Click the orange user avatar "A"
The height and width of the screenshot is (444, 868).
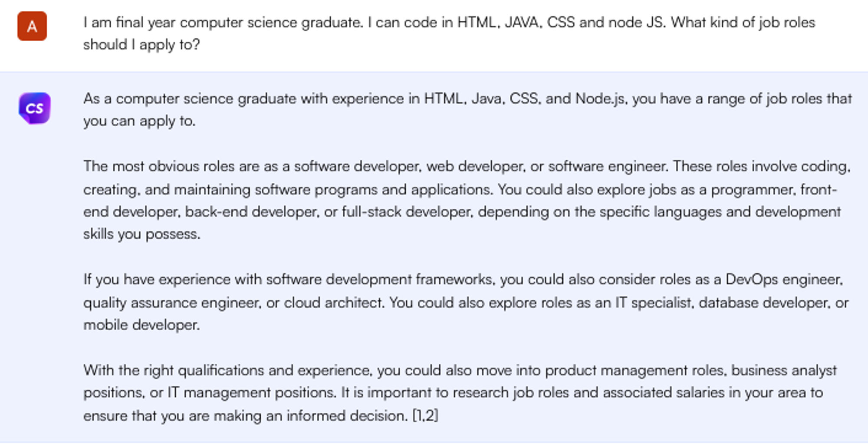pyautogui.click(x=32, y=26)
